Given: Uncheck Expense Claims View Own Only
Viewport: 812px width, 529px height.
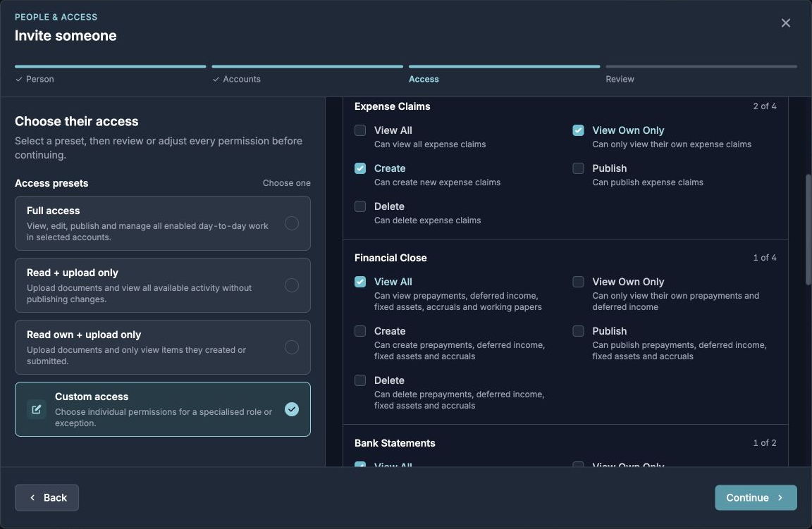Looking at the screenshot, I should [578, 130].
